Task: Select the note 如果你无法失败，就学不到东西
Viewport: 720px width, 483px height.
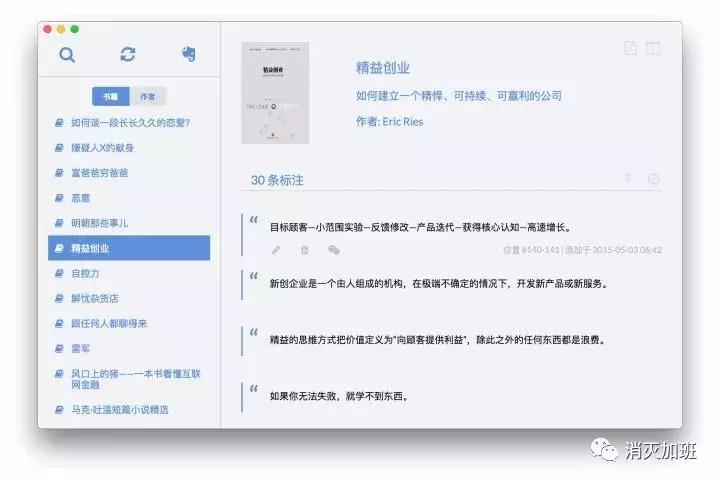Action: [339, 396]
